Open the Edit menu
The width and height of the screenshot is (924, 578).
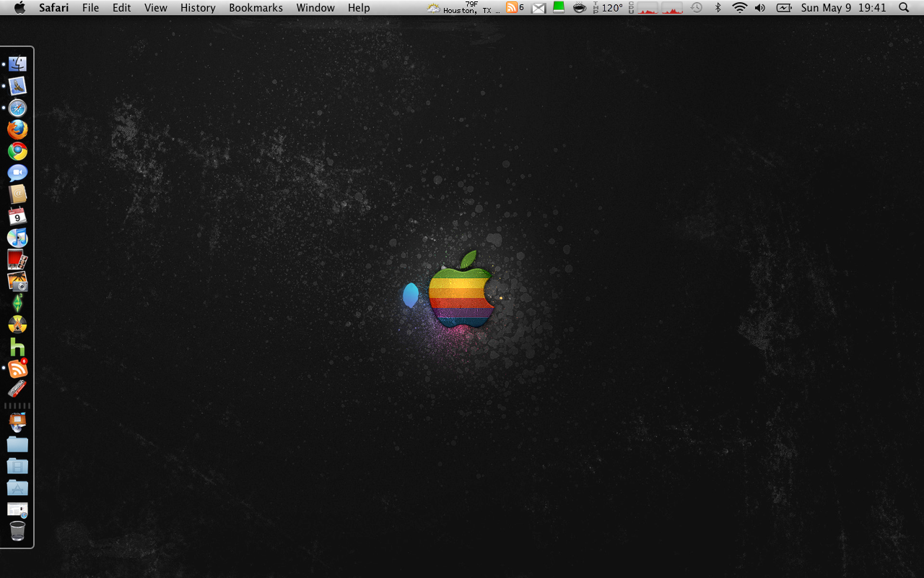122,8
